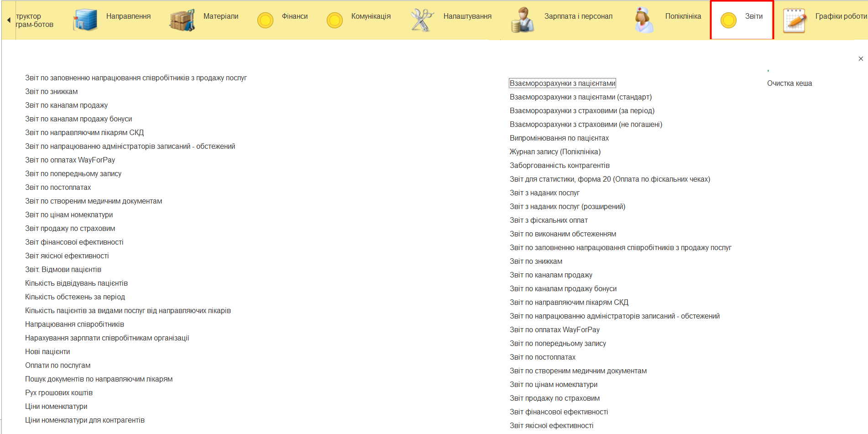Click the yellow circle icon for Фінанси
This screenshot has width=868, height=434.
tap(265, 20)
